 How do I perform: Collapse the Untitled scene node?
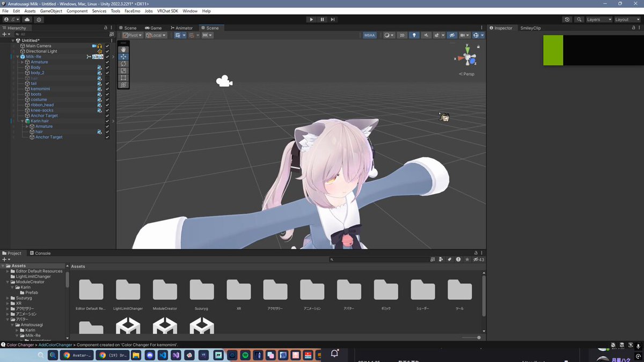pyautogui.click(x=13, y=41)
